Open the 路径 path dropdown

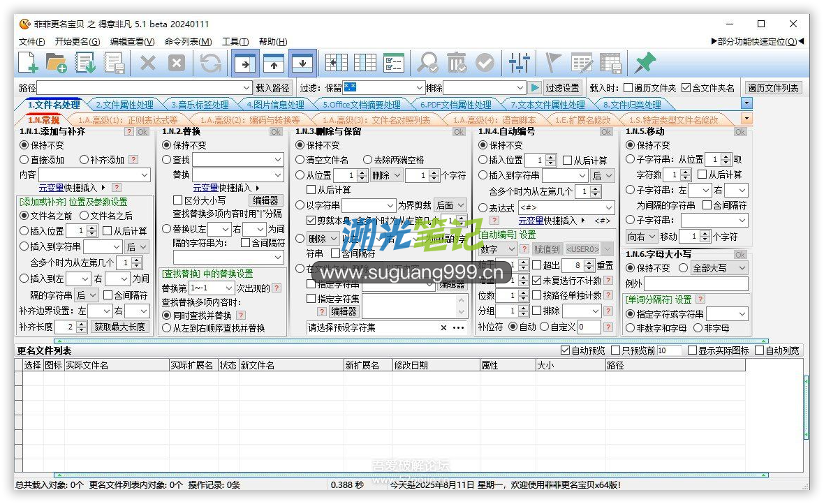tap(246, 88)
